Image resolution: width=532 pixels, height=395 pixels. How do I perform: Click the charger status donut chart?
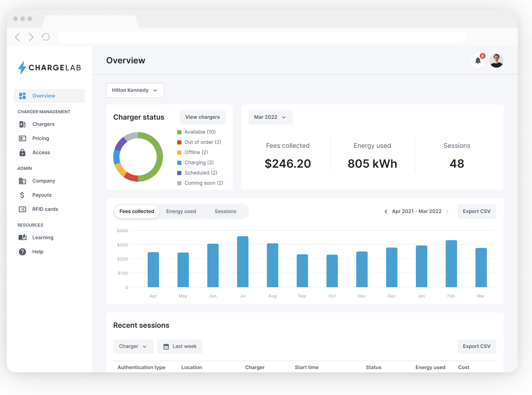click(138, 157)
